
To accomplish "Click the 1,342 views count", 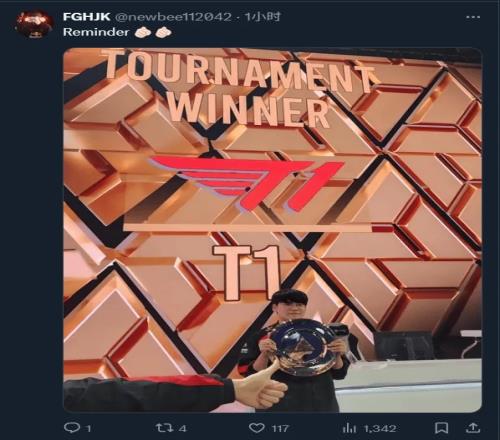I will tap(380, 428).
